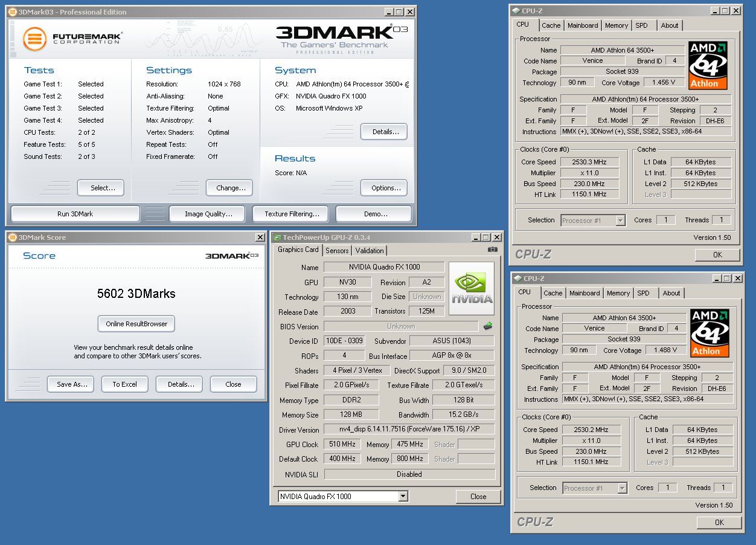
Task: Click the BIOS save chip icon in GPU-Z
Action: click(488, 326)
